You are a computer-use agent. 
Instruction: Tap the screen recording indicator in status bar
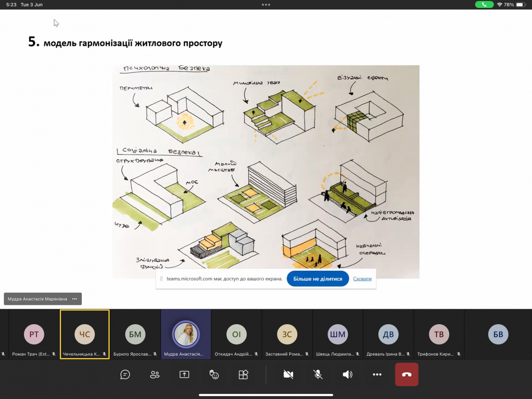484,4
